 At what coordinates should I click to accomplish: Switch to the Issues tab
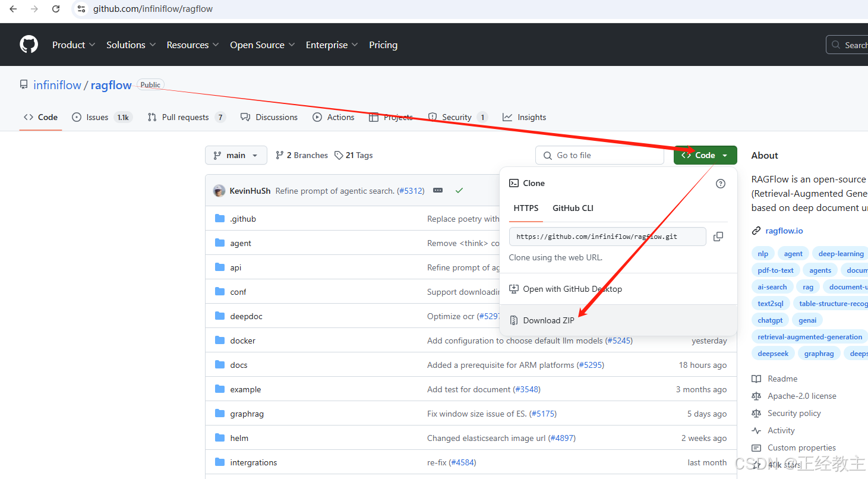[102, 117]
